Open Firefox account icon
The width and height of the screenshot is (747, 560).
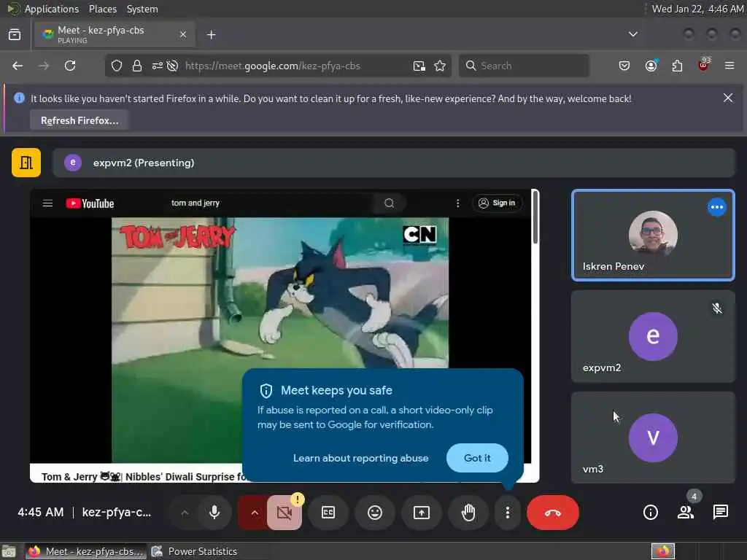[651, 66]
